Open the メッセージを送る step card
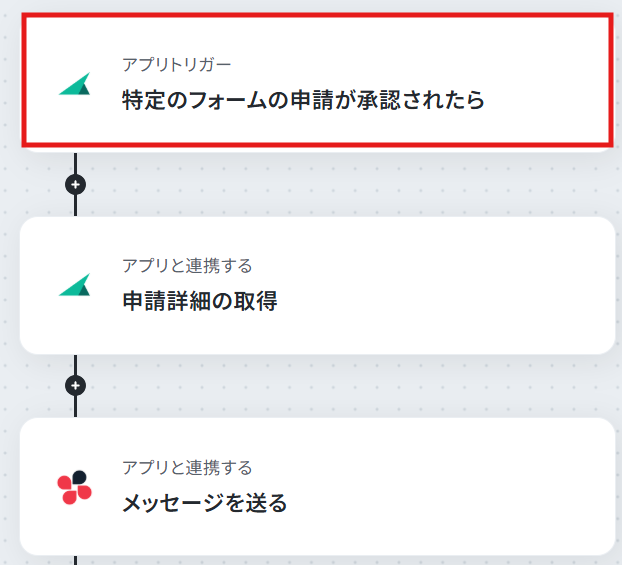 point(317,486)
